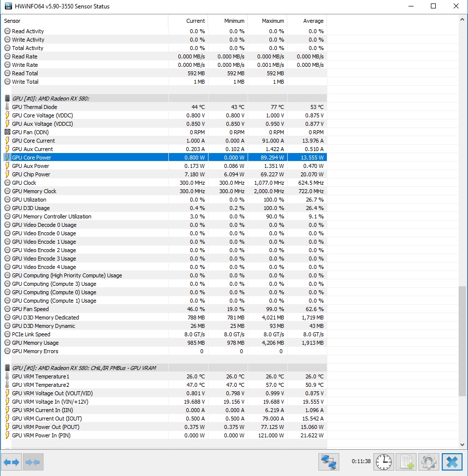The image size is (468, 476).
Task: Click the 0:11:38 elapsed time display
Action: (x=361, y=462)
